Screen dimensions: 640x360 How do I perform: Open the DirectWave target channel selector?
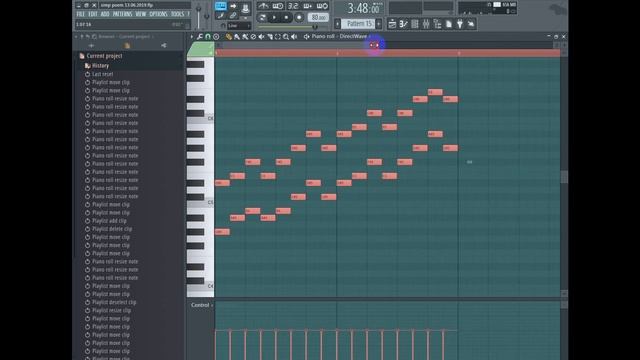click(x=353, y=36)
